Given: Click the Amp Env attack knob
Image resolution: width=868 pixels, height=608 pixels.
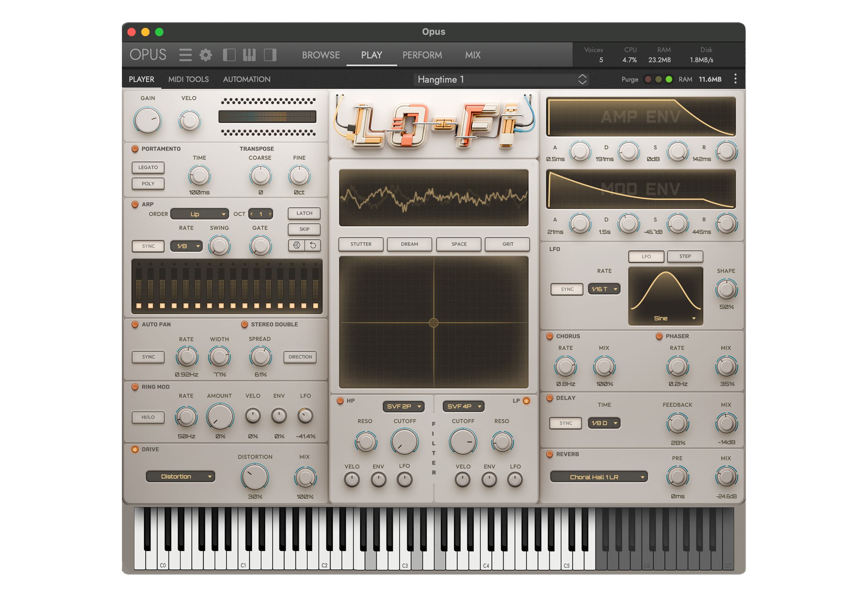Looking at the screenshot, I should (x=580, y=152).
